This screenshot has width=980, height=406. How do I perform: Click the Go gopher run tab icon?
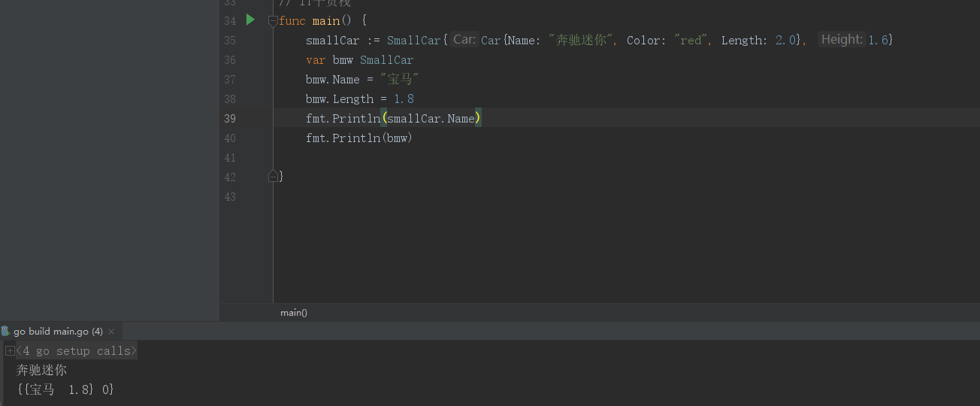6,332
